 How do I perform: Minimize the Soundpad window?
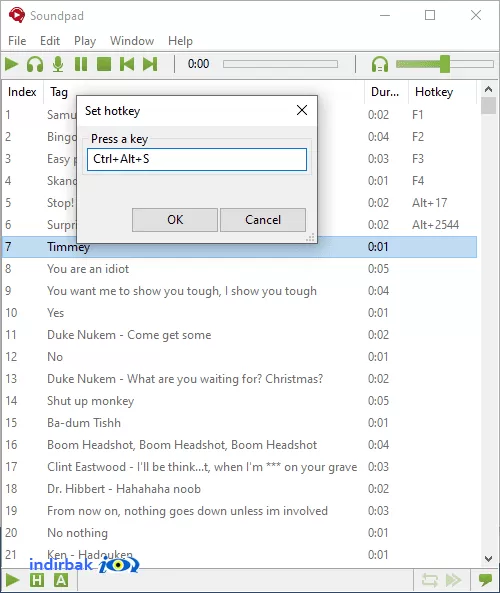[385, 16]
